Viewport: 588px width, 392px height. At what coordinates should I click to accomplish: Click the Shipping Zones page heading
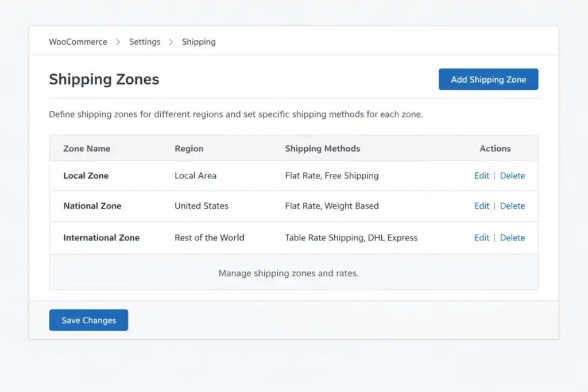[x=104, y=79]
